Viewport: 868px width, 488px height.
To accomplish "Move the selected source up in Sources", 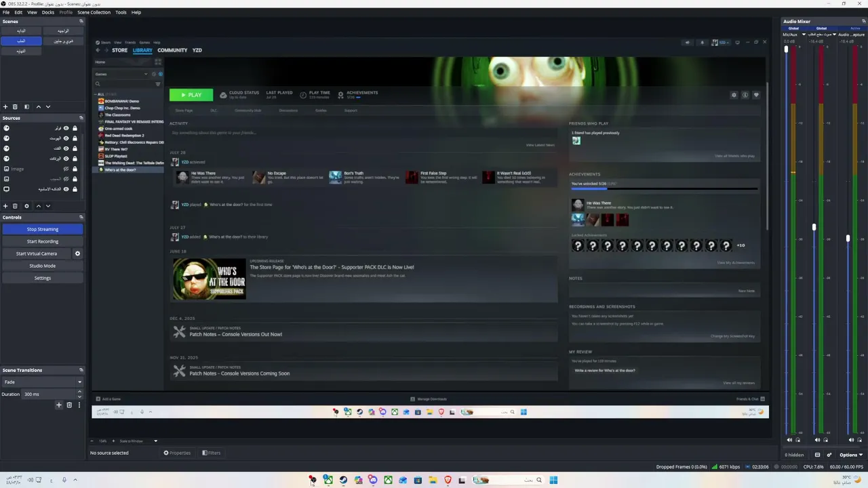I will coord(38,206).
